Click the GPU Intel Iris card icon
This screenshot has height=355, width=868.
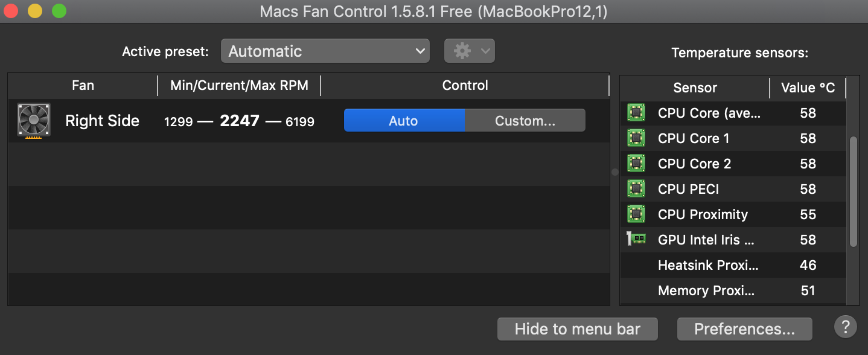click(x=636, y=240)
